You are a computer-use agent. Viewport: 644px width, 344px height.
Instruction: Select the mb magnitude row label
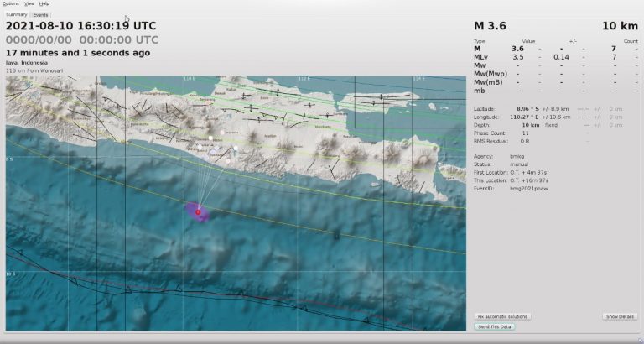pyautogui.click(x=479, y=91)
